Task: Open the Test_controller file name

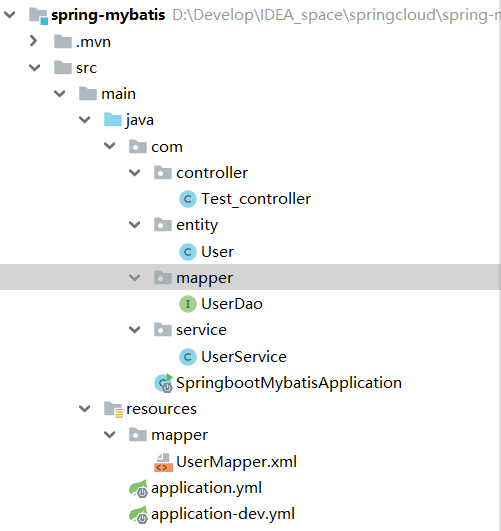Action: click(x=256, y=199)
